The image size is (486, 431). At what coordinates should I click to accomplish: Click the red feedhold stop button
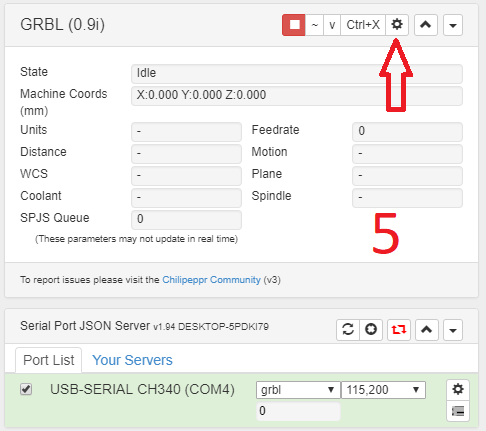[294, 25]
